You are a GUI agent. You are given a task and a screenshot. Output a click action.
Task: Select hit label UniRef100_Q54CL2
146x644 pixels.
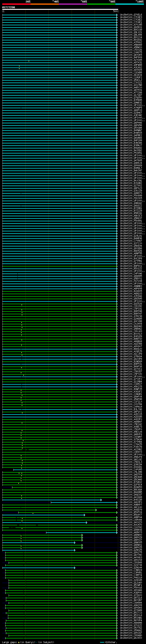tap(131, 80)
